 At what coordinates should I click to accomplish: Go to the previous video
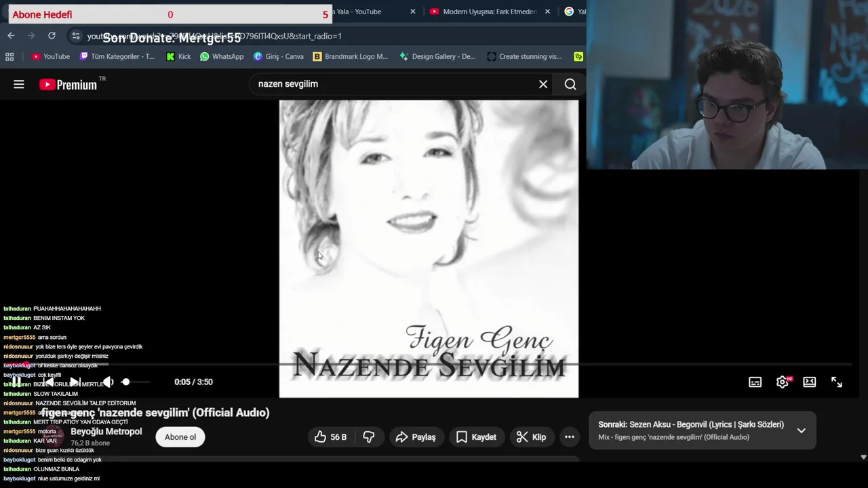(47, 382)
